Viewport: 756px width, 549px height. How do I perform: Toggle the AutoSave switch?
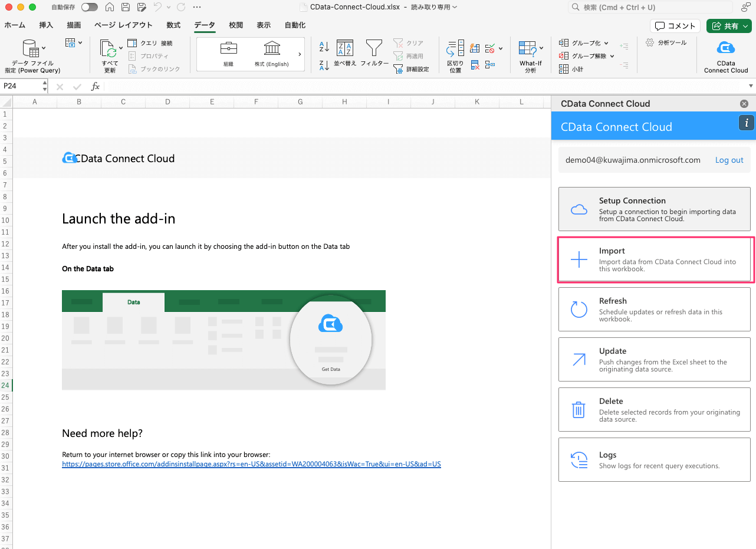point(89,8)
